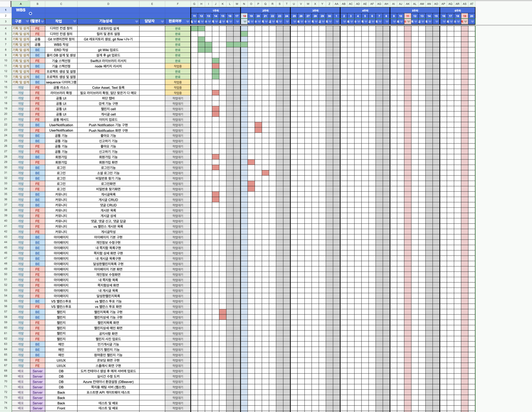Click filter icon under red date 19 of 6주차
The image size is (532, 412).
click(x=465, y=22)
